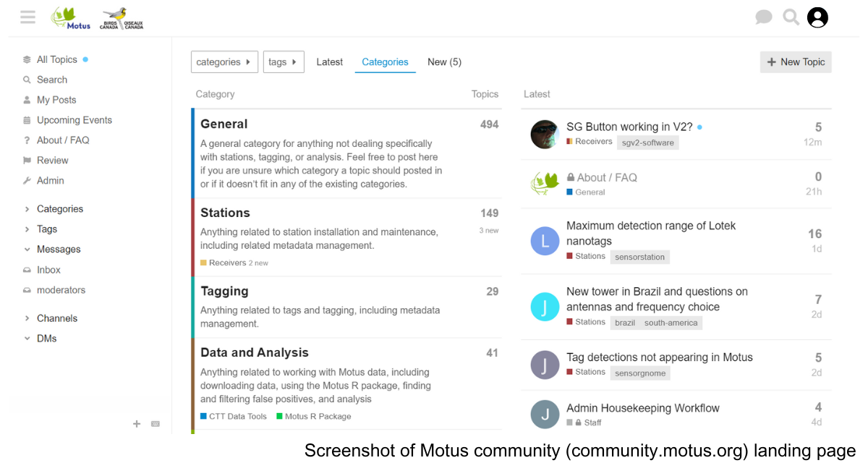Click the keyboard shortcuts icon in sidebar

pyautogui.click(x=156, y=424)
